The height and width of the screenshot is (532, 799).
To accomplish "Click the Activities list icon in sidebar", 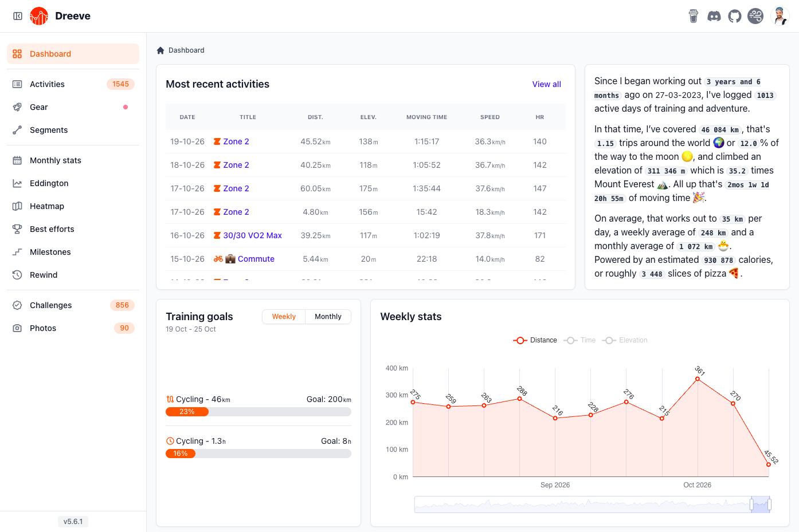I will coord(17,84).
